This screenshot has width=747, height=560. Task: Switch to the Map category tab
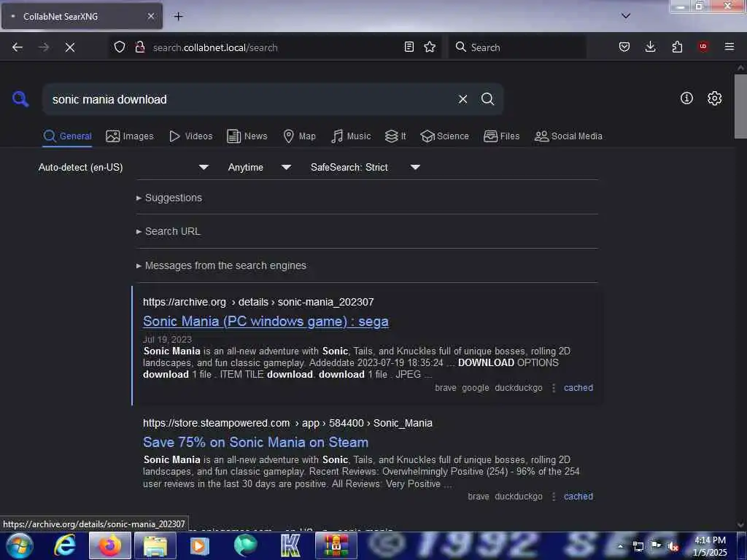[300, 136]
